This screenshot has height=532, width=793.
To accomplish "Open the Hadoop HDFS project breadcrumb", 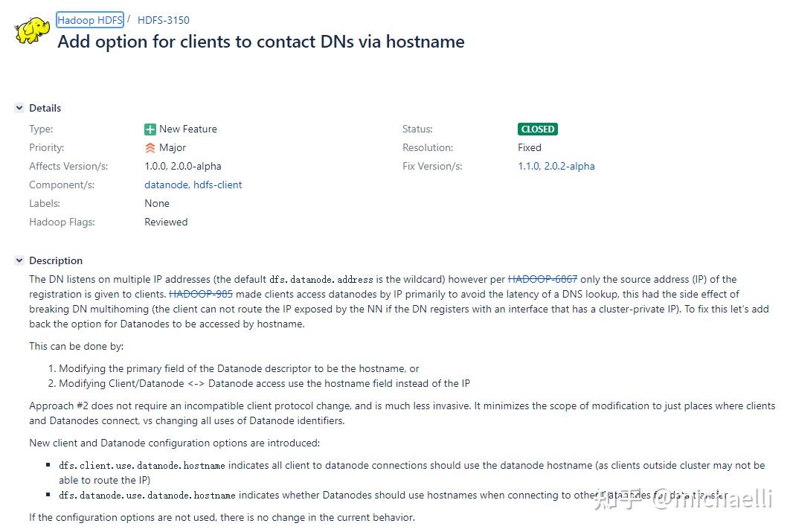I will click(x=89, y=20).
